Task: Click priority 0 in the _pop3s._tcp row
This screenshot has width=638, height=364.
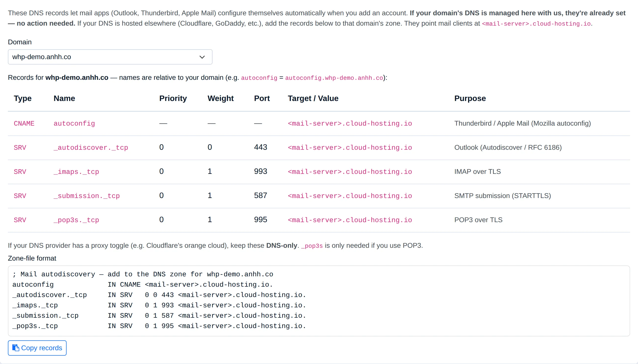Action: tap(161, 220)
